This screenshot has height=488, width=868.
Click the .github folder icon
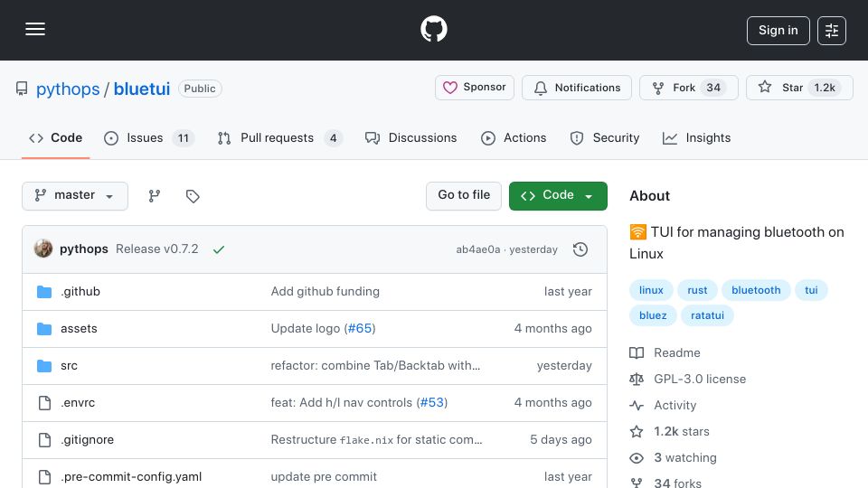[44, 292]
